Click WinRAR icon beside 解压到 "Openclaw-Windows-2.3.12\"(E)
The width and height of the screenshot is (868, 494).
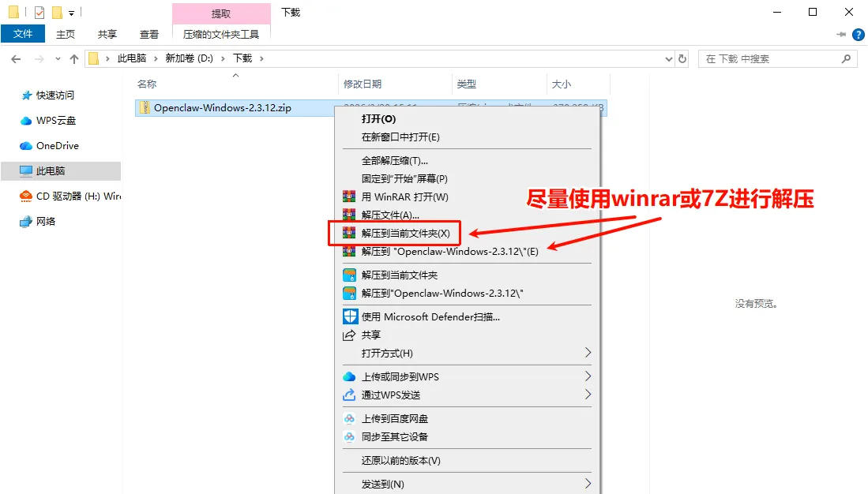coord(349,251)
